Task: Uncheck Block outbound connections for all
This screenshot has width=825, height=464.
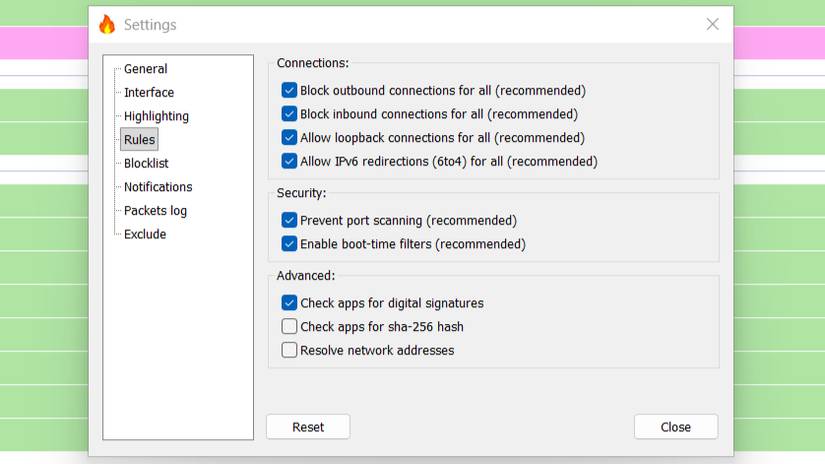Action: (x=289, y=90)
